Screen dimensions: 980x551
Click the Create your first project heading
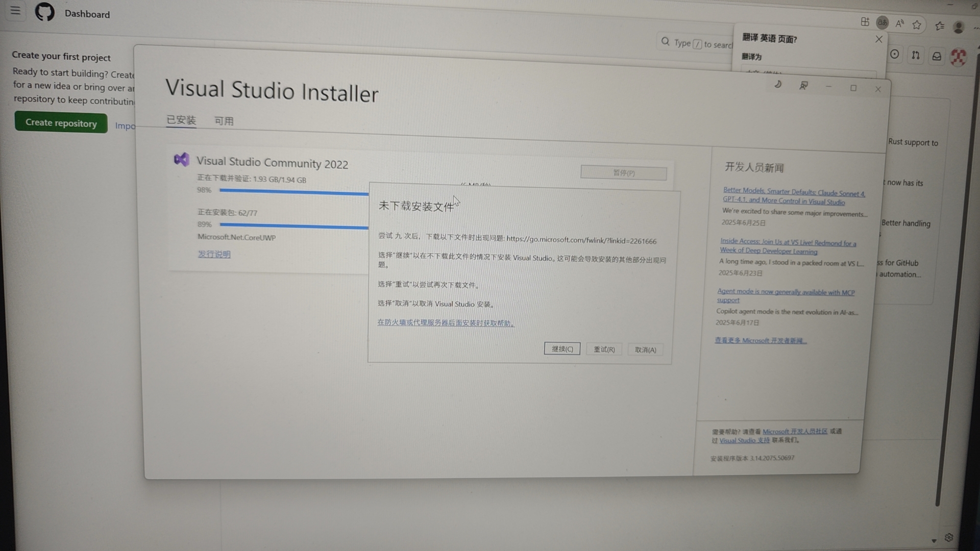coord(61,56)
